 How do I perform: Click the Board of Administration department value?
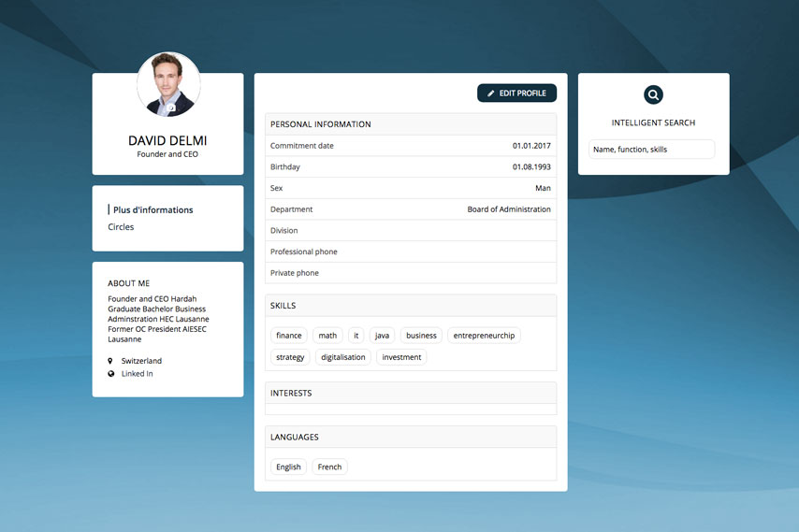[x=509, y=209]
